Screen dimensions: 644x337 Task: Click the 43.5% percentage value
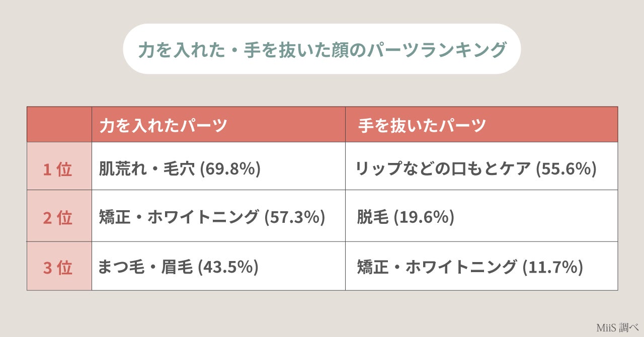pos(228,267)
